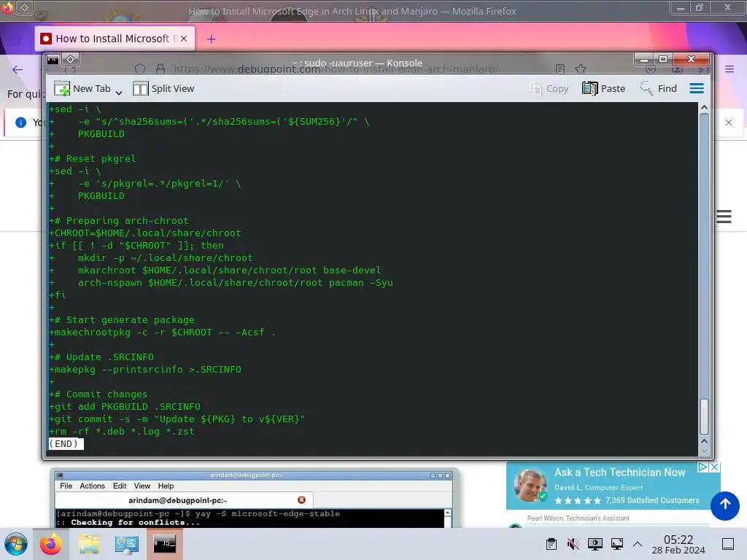Open the Konsole window menu terminal icon
The width and height of the screenshot is (747, 560).
[x=53, y=60]
